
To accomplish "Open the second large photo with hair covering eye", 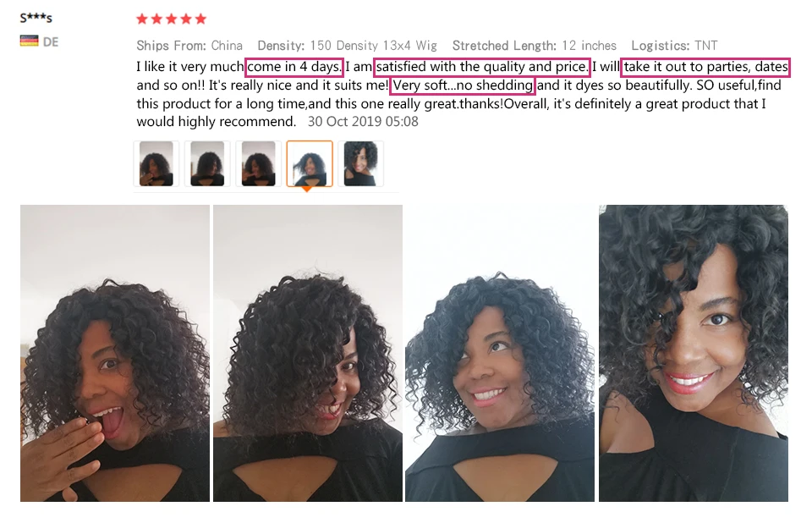I will (308, 353).
